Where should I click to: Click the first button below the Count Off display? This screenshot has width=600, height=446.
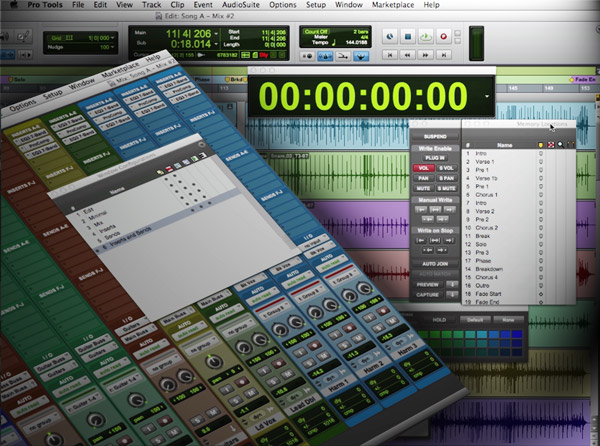(x=307, y=56)
